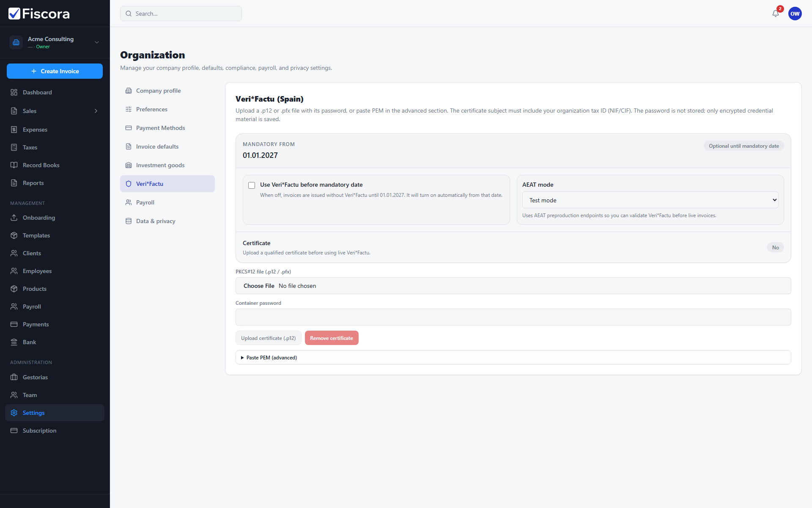Viewport: 812px width, 508px height.
Task: Open Company profile settings tab
Action: [x=167, y=91]
